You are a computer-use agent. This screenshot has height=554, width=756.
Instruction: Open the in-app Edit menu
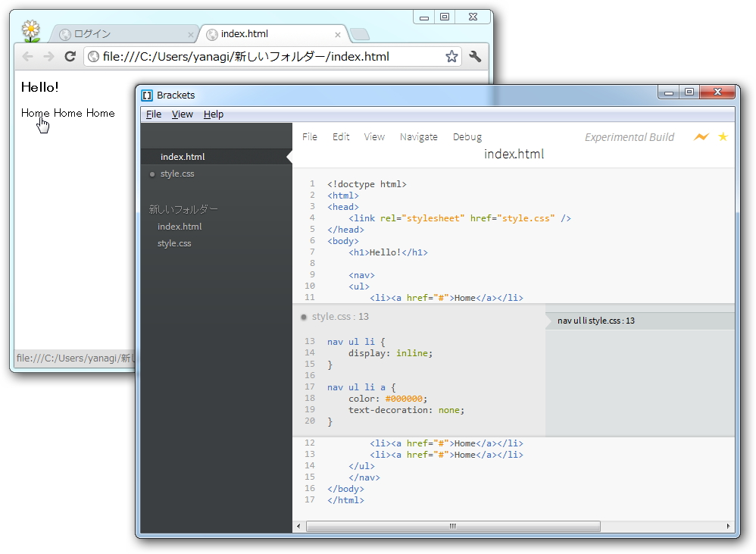[x=341, y=137]
